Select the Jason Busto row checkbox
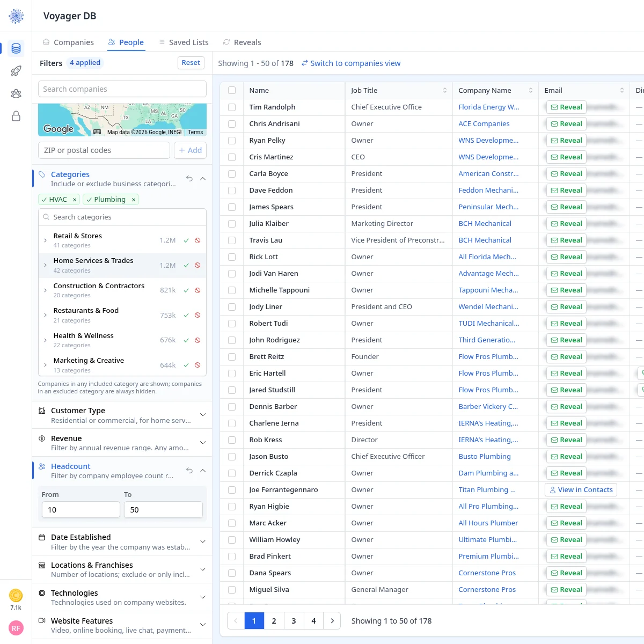The height and width of the screenshot is (644, 644). tap(232, 457)
